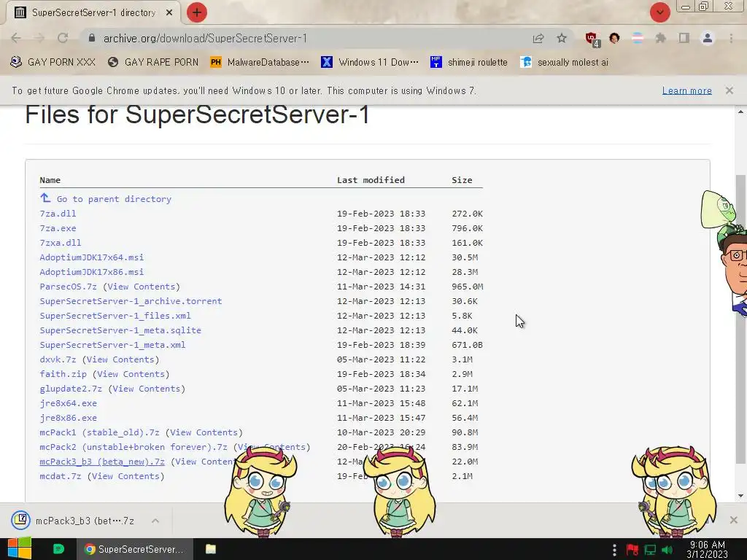Click the forward navigation arrow
Image resolution: width=747 pixels, height=560 pixels.
point(39,38)
